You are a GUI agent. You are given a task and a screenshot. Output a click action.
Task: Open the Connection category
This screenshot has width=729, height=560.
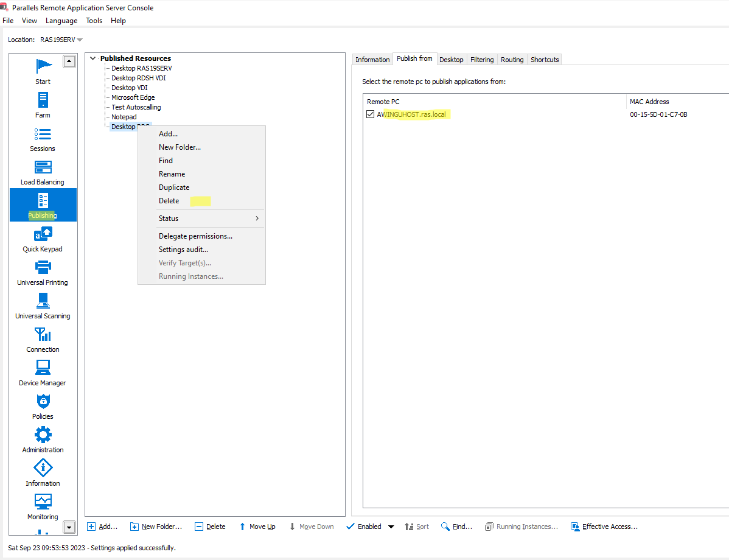pyautogui.click(x=43, y=340)
